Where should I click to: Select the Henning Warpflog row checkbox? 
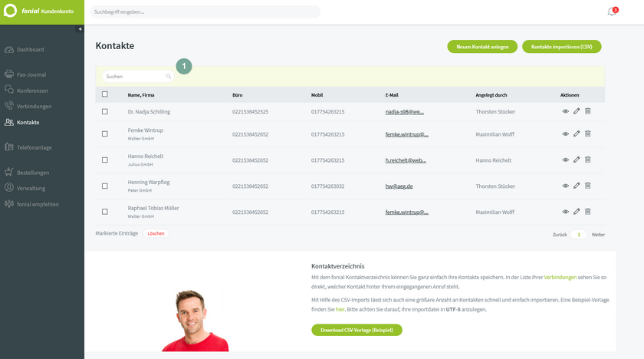pyautogui.click(x=105, y=186)
